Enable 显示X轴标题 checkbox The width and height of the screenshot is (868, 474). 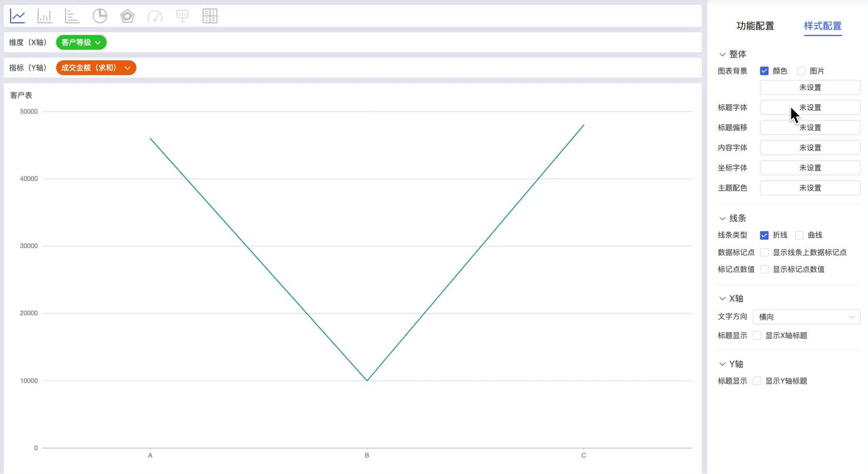757,335
